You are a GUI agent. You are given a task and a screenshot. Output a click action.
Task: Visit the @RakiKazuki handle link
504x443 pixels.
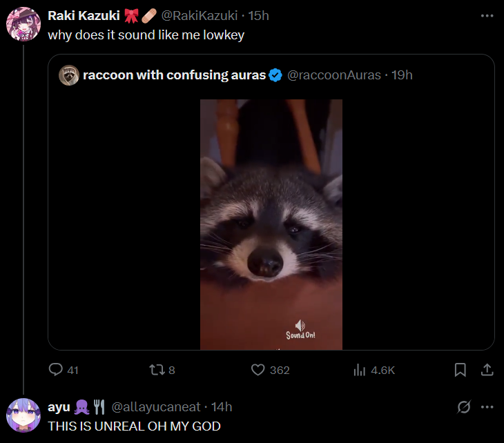tap(200, 15)
